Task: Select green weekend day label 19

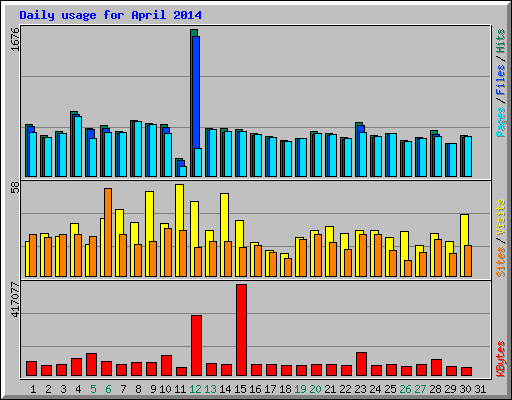Action: (300, 389)
